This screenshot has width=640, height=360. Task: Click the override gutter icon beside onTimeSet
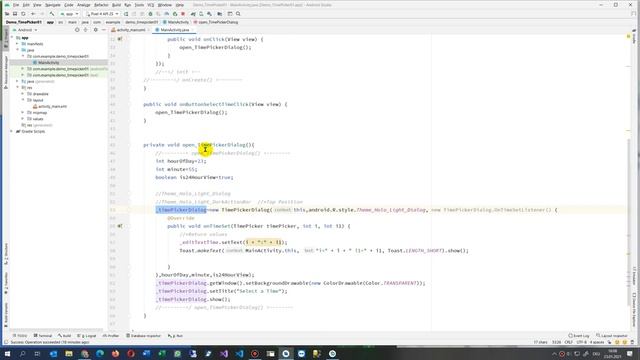[x=120, y=226]
